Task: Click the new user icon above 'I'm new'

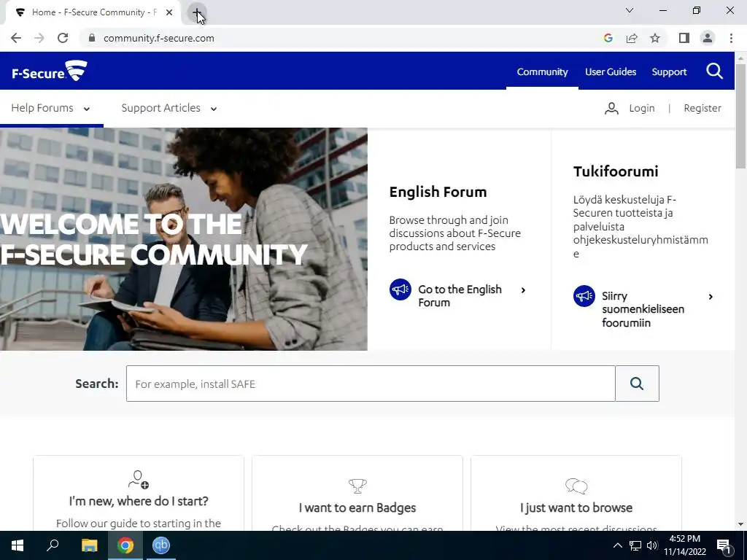Action: (x=138, y=480)
